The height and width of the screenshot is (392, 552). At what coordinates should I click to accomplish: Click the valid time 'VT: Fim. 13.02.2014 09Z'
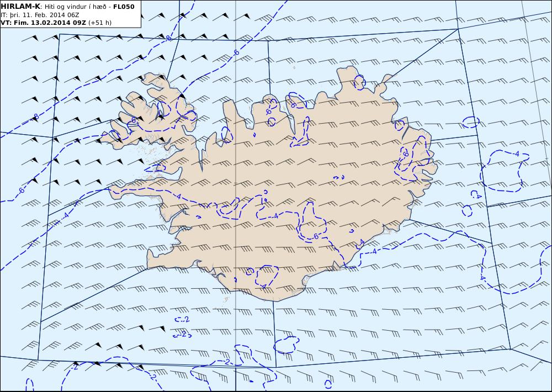[x=43, y=23]
